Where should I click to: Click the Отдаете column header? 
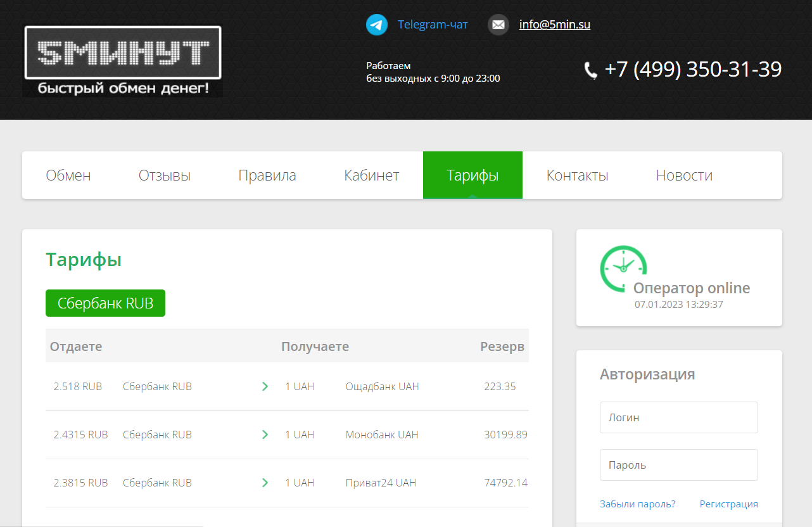click(x=76, y=346)
